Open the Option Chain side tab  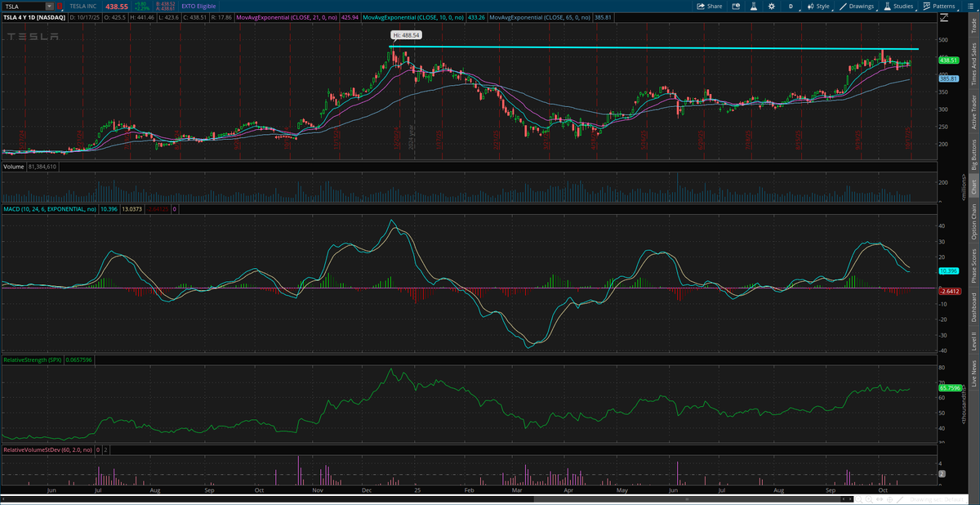(x=973, y=221)
